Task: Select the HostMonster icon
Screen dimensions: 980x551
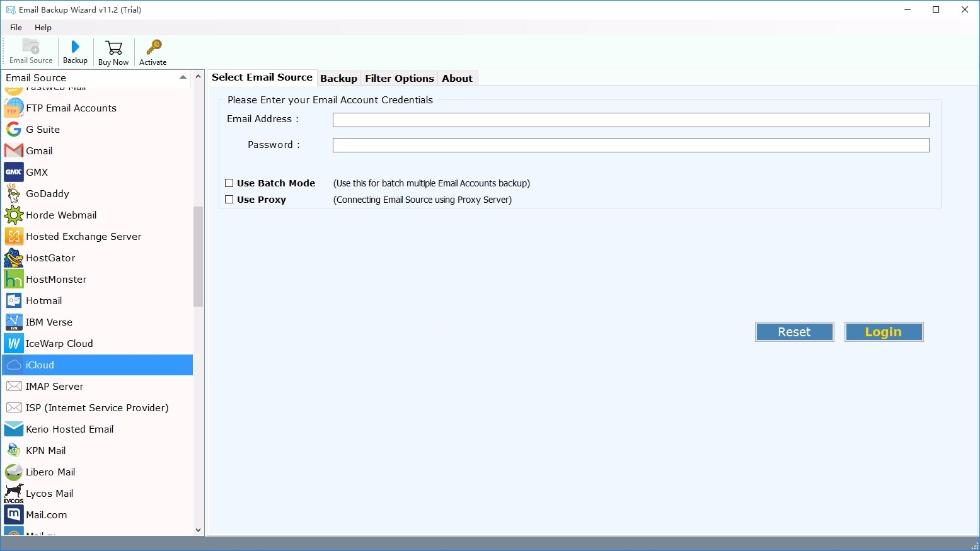Action: point(14,279)
